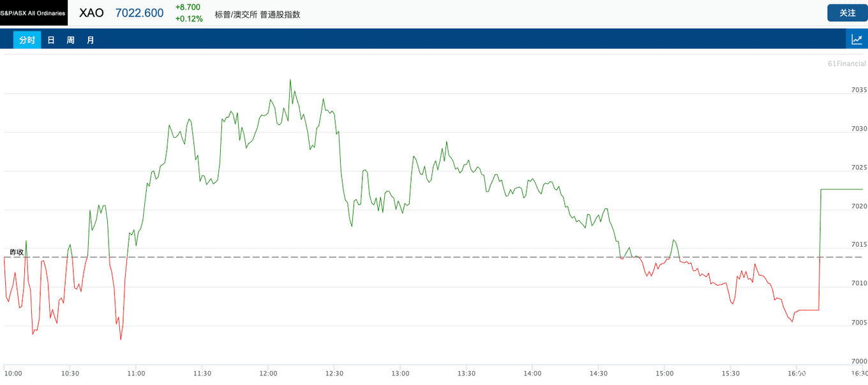Click the +8.700 change value
868x385 pixels.
point(188,7)
